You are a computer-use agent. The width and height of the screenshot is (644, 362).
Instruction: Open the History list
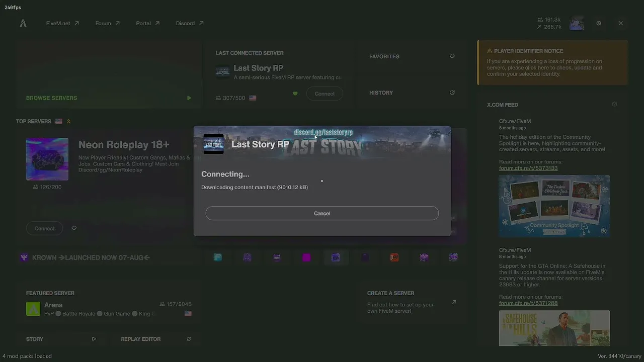click(x=412, y=93)
